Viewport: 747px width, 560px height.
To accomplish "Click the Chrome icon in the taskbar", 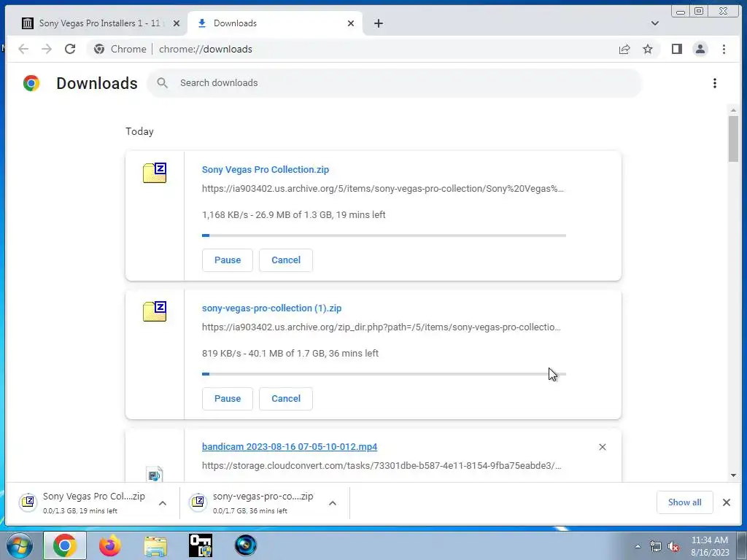I will (65, 545).
